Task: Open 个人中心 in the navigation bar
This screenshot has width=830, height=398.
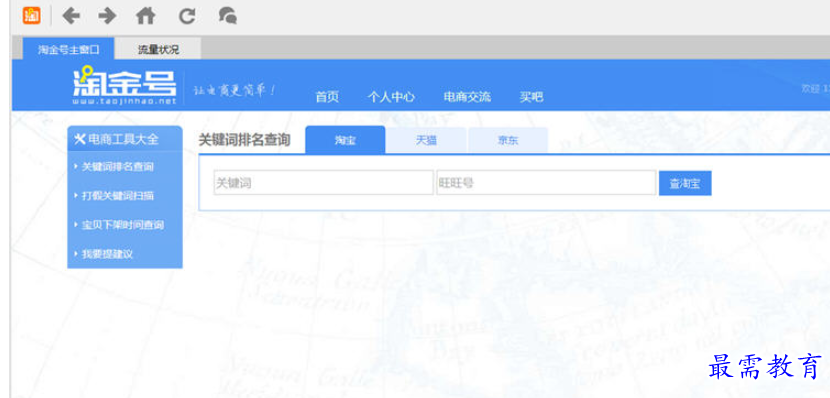Action: (x=391, y=97)
